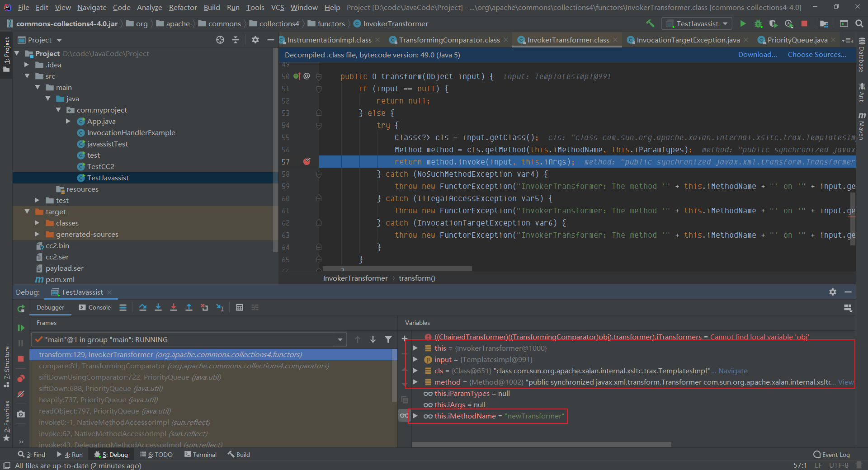Click the Choose Sources... link

tap(816, 55)
